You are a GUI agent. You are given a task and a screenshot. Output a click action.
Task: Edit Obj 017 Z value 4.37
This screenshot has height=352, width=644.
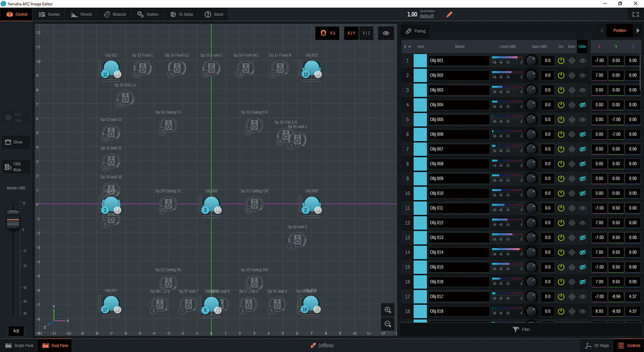tap(633, 297)
